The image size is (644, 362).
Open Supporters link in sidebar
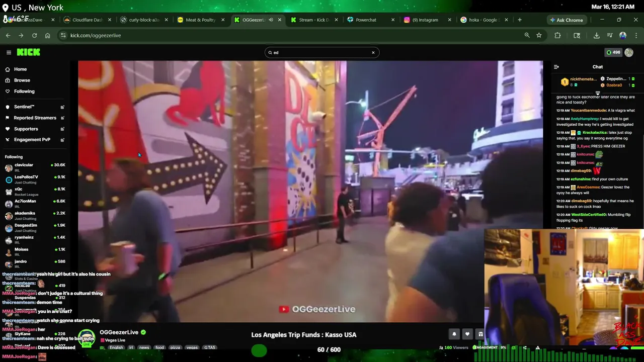26,129
